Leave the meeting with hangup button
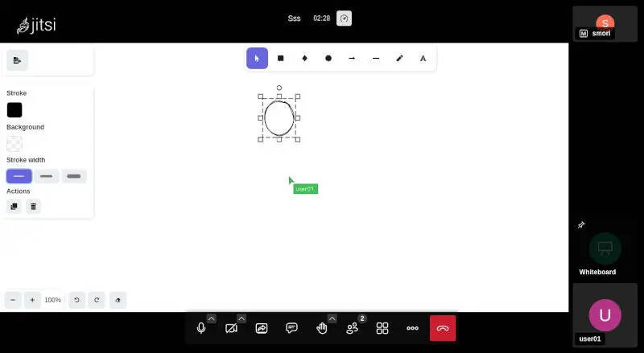Screen dimensions: 644x353 (443, 328)
